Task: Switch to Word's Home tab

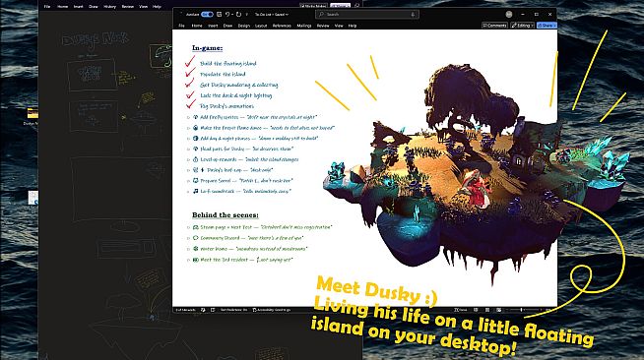Action: pos(197,26)
